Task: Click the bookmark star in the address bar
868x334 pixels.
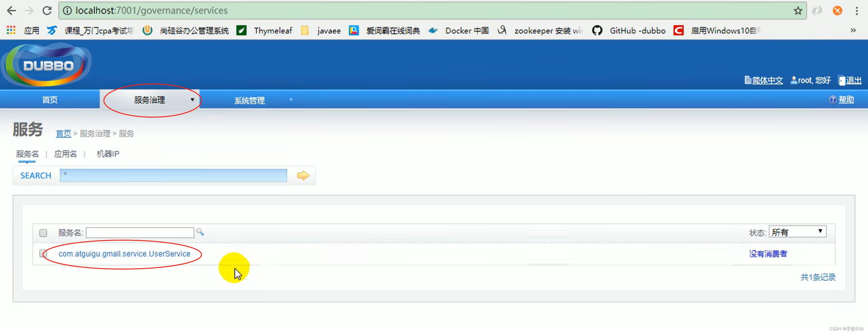Action: (x=797, y=11)
